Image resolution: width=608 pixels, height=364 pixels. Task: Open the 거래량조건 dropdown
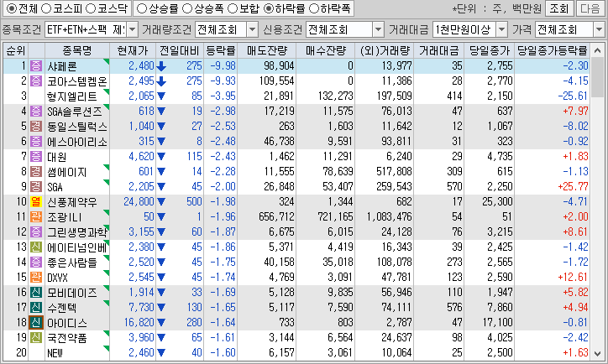coord(252,29)
